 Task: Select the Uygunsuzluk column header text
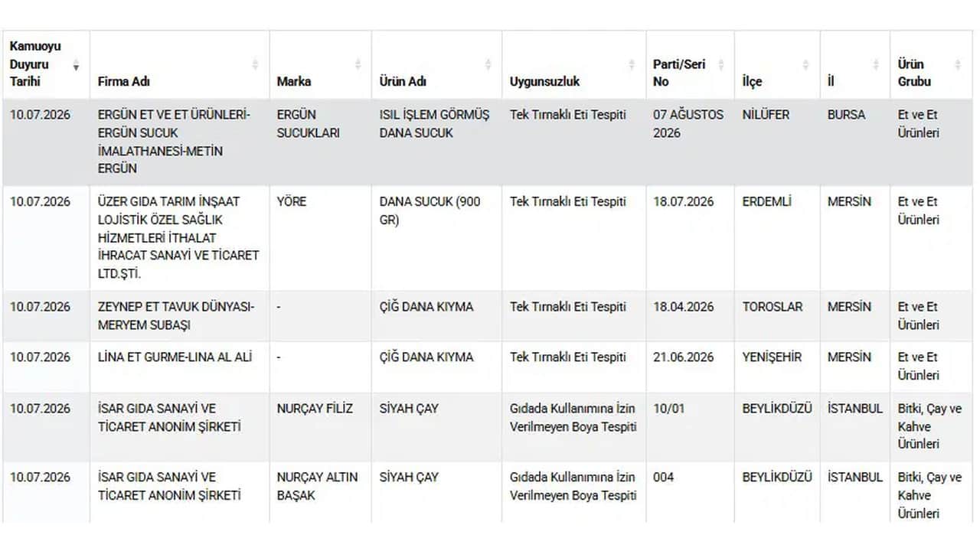pyautogui.click(x=545, y=81)
